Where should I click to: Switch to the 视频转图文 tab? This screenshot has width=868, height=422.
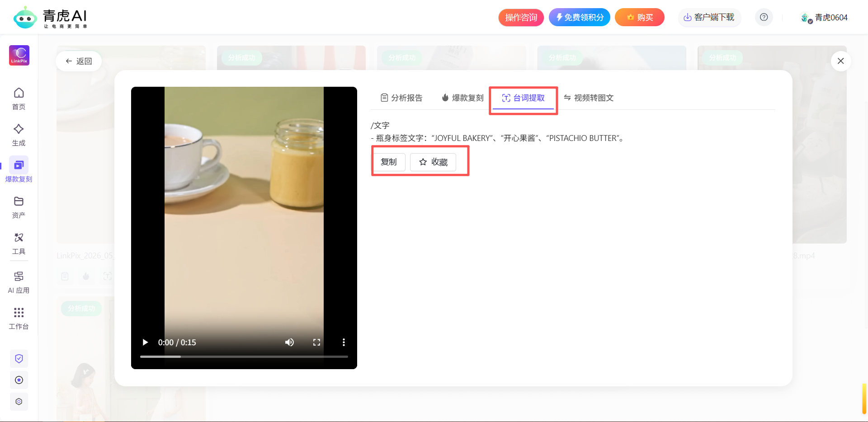point(589,98)
